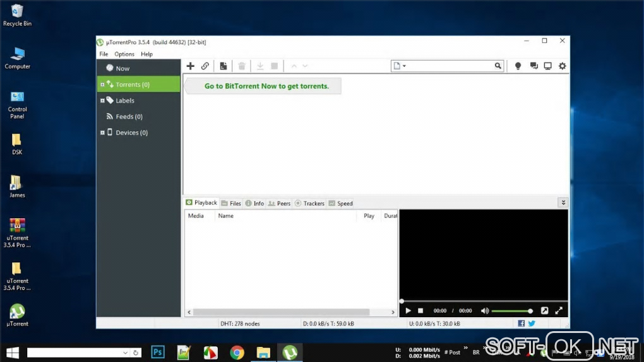Mute the player via speaker icon
The width and height of the screenshot is (644, 362).
click(x=485, y=311)
